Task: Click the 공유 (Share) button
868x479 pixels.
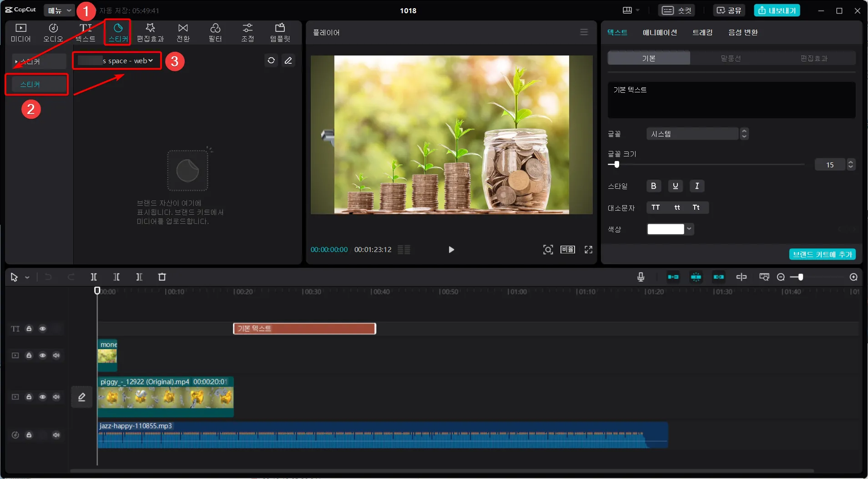Action: [x=729, y=10]
